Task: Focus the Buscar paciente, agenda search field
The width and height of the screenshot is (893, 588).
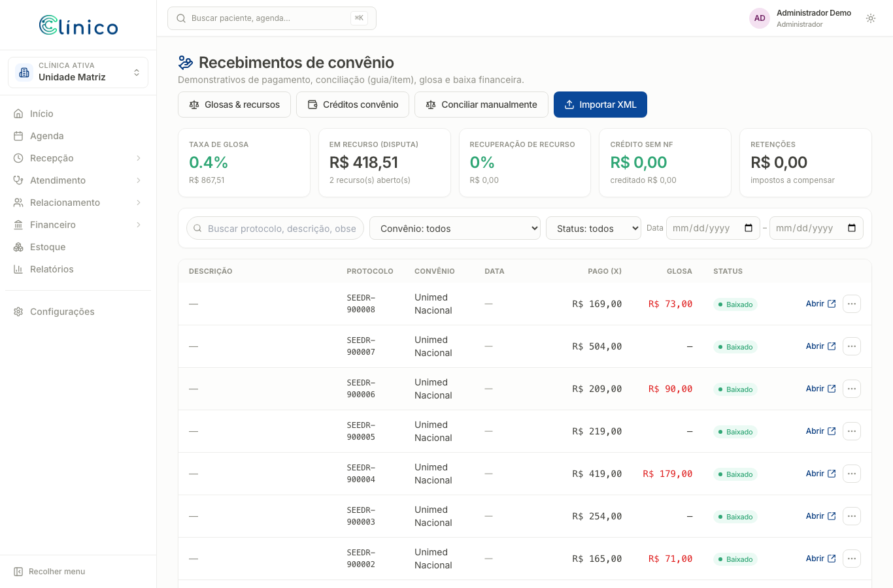Action: click(272, 18)
